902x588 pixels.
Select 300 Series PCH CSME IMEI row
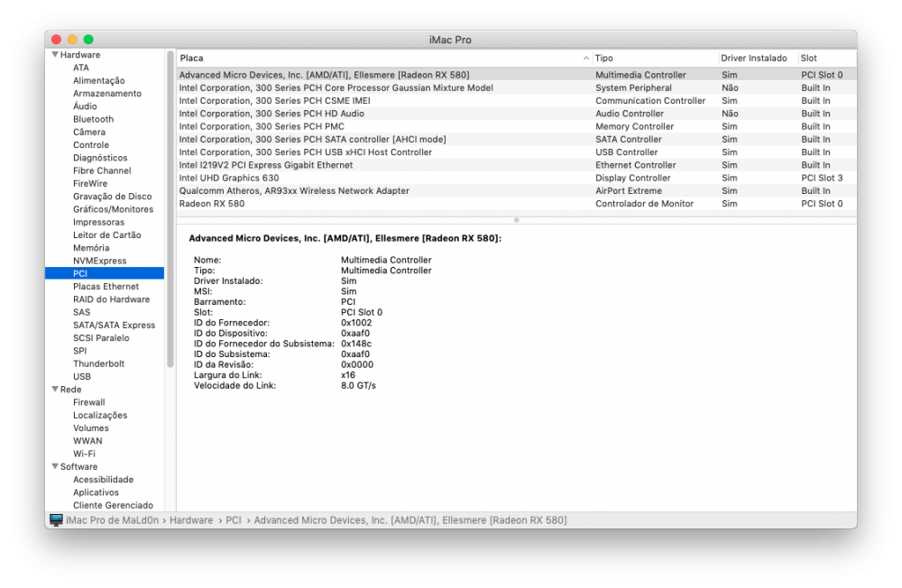click(x=517, y=101)
